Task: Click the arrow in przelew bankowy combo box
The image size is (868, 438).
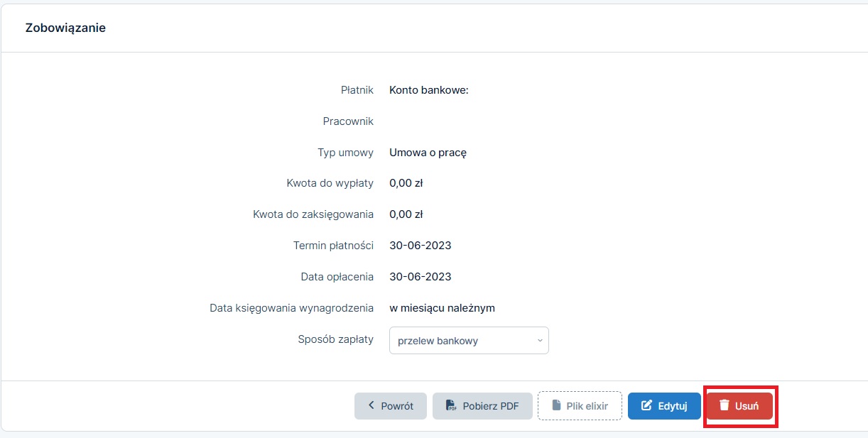Action: point(539,341)
